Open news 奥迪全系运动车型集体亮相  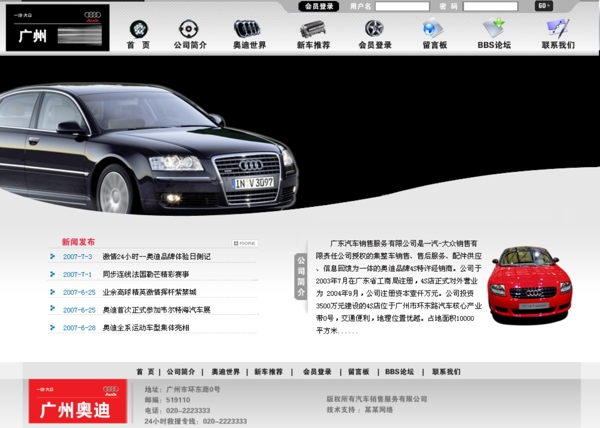146,328
